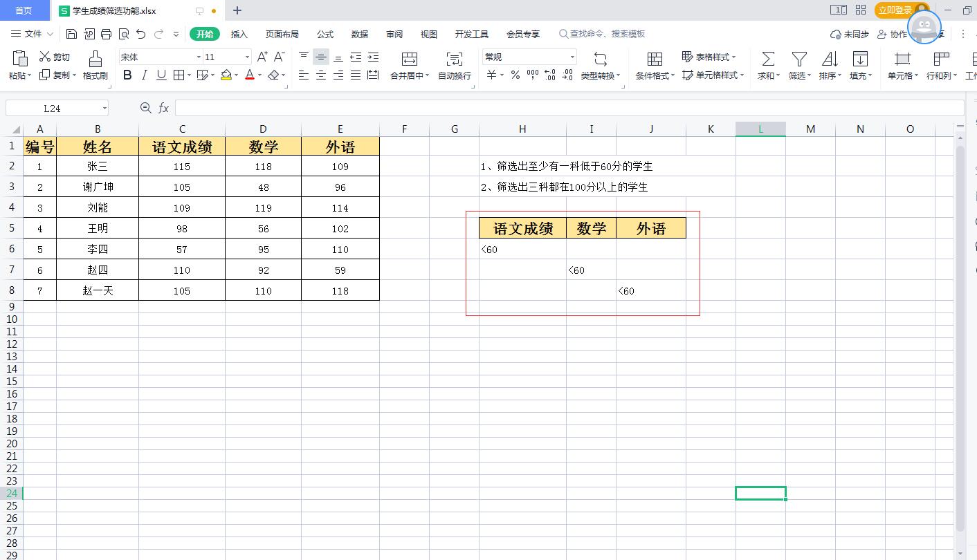977x560 pixels.
Task: Align text right
Action: 338,75
